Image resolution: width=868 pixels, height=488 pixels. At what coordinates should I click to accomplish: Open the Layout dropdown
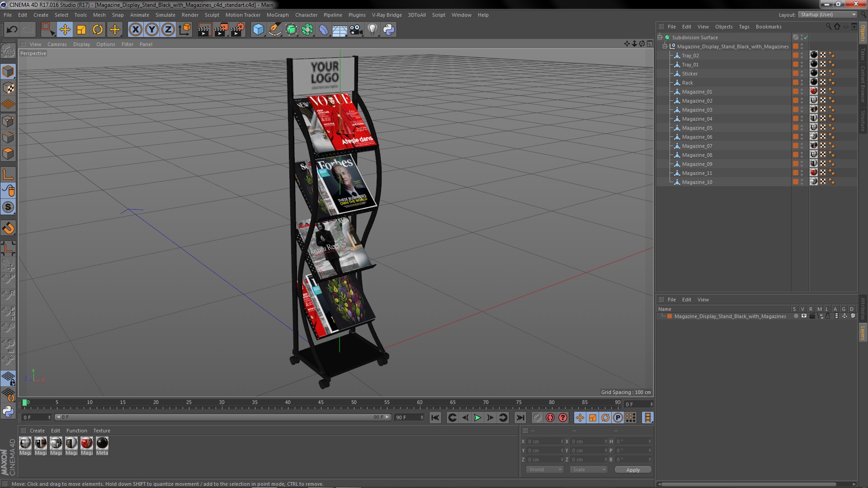pyautogui.click(x=828, y=15)
